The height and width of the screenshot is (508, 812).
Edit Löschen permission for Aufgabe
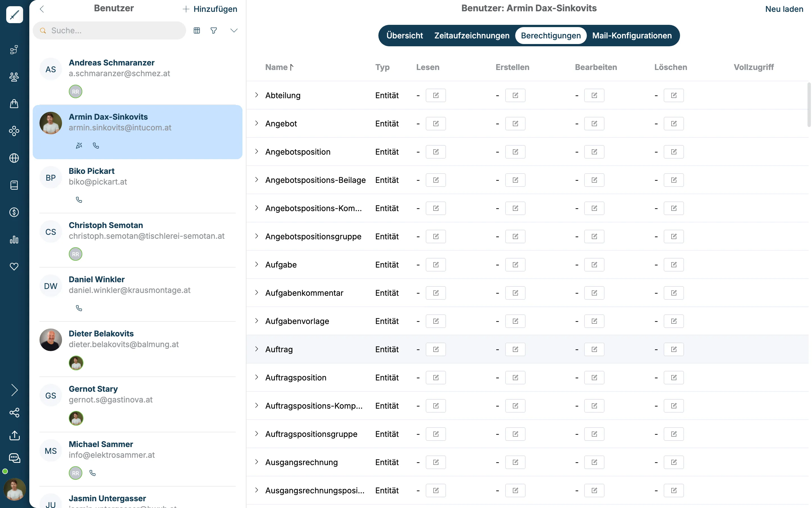pyautogui.click(x=673, y=265)
